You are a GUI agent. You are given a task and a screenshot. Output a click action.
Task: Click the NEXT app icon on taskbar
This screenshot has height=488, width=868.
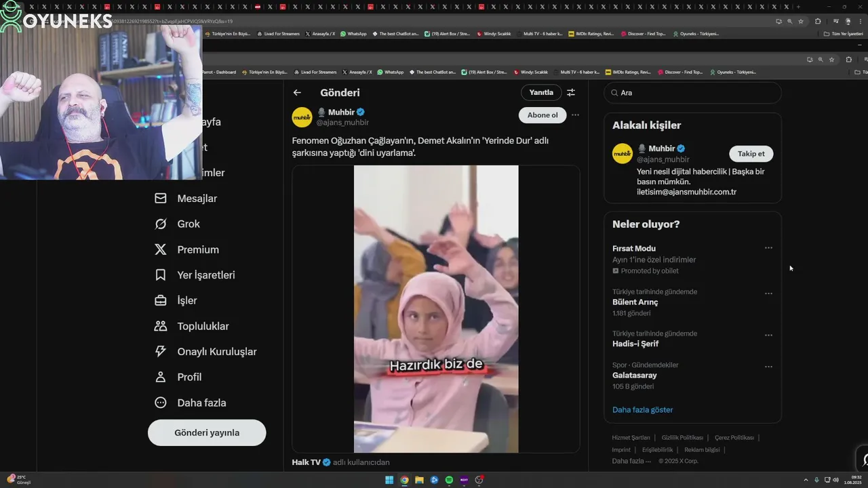(464, 480)
